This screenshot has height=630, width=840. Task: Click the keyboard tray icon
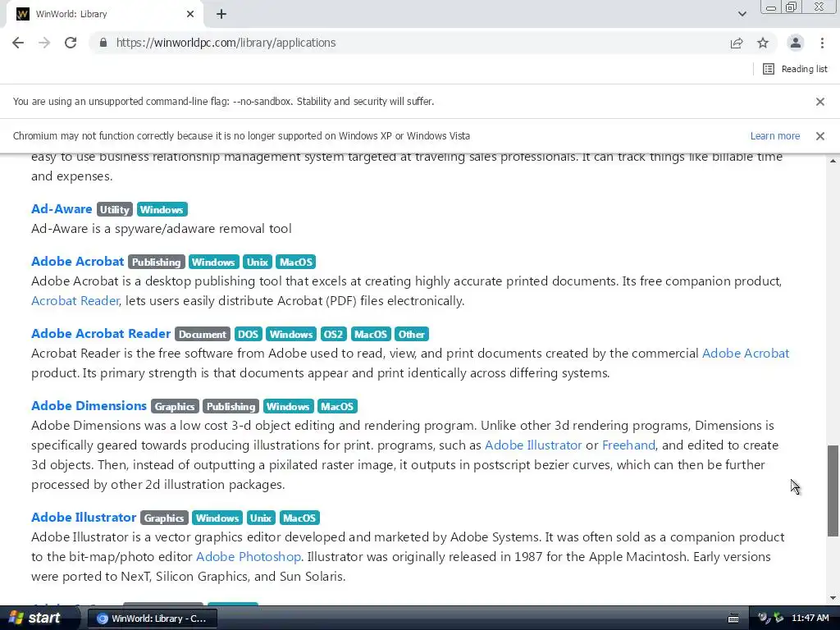pos(733,619)
